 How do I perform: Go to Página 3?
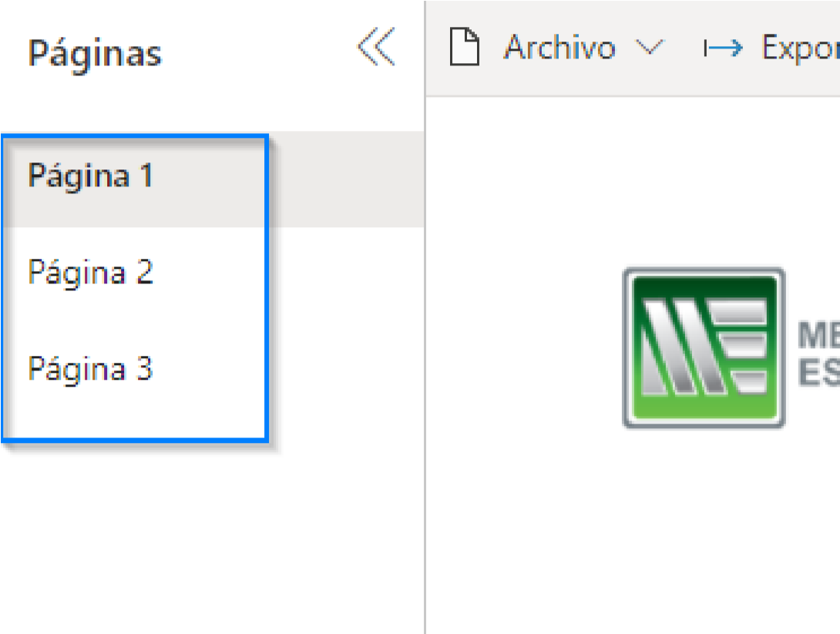(90, 369)
